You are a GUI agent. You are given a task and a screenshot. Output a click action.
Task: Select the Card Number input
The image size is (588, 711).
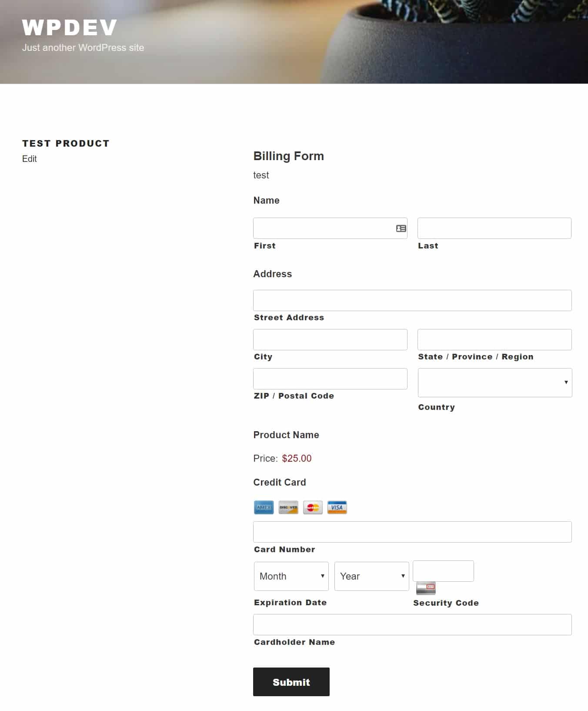pyautogui.click(x=412, y=532)
